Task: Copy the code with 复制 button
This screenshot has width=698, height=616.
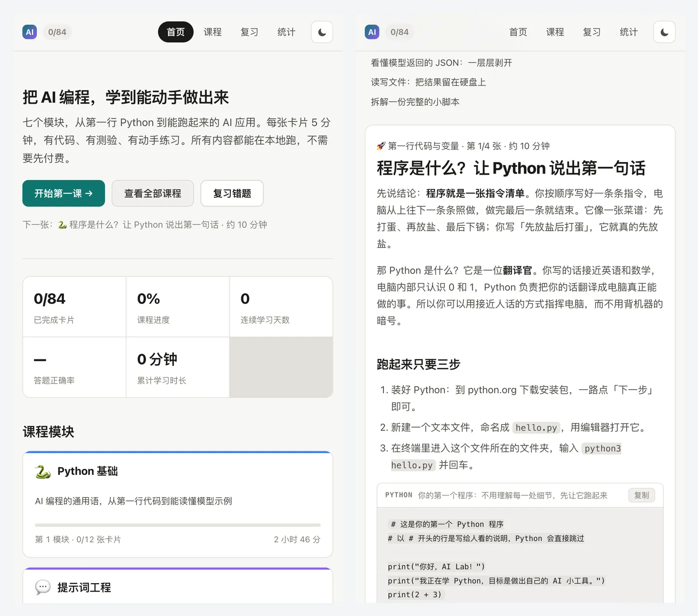Action: 642,495
